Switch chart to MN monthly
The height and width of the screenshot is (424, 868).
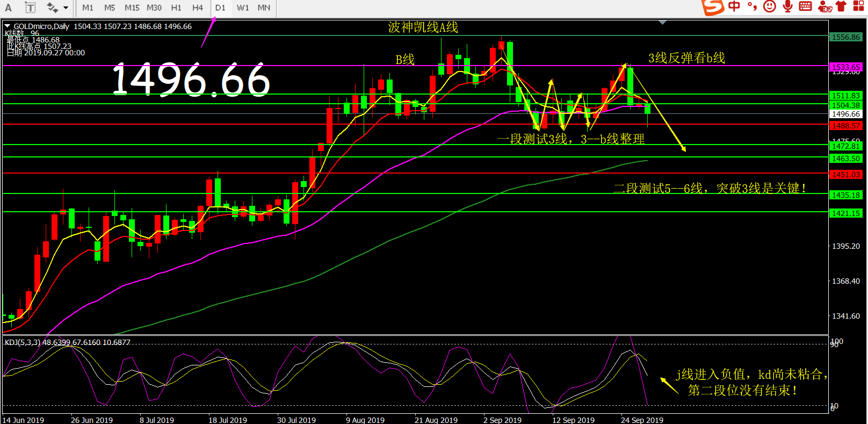coord(264,8)
